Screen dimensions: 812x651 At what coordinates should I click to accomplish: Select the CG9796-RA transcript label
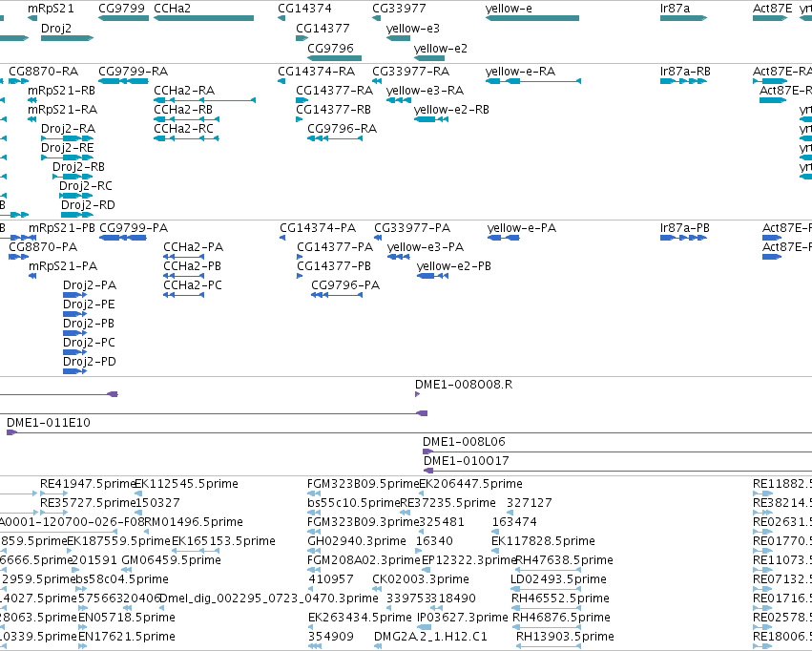click(x=342, y=129)
